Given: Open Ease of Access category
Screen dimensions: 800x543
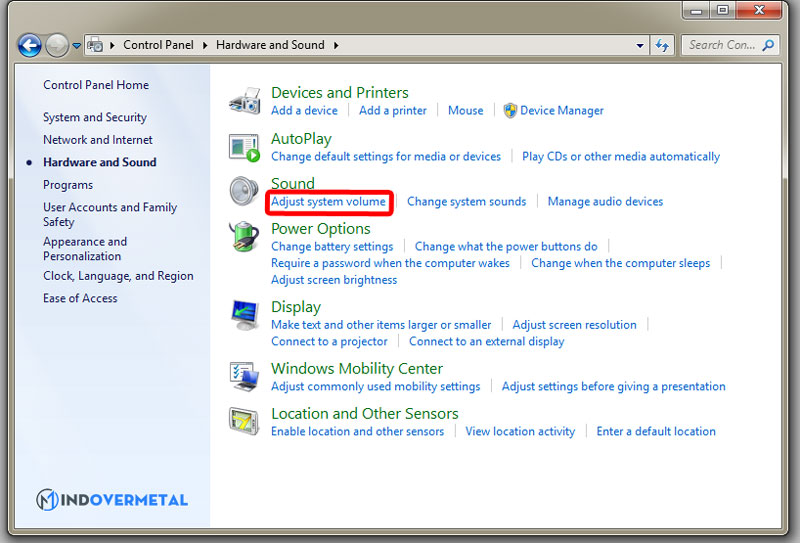Looking at the screenshot, I should pos(80,298).
